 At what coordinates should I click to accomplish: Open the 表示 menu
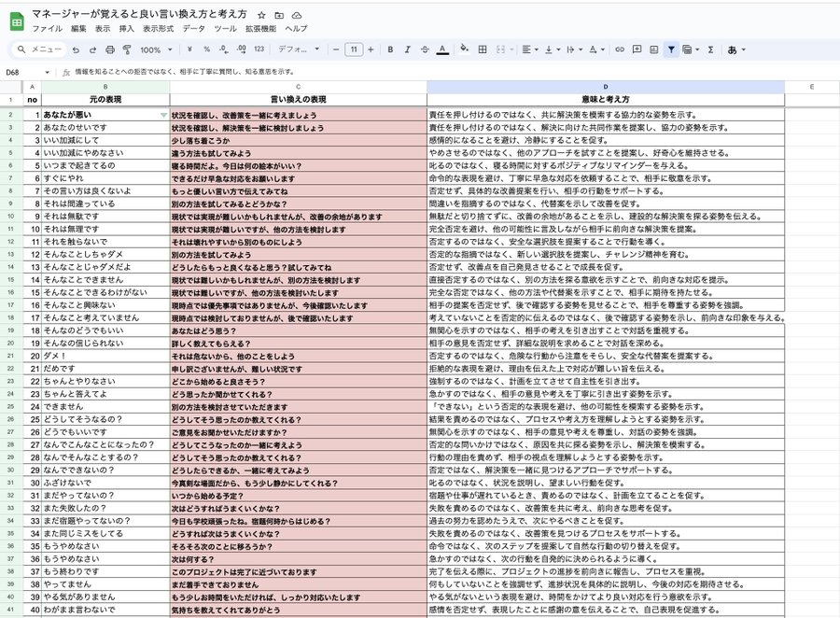coord(103,28)
